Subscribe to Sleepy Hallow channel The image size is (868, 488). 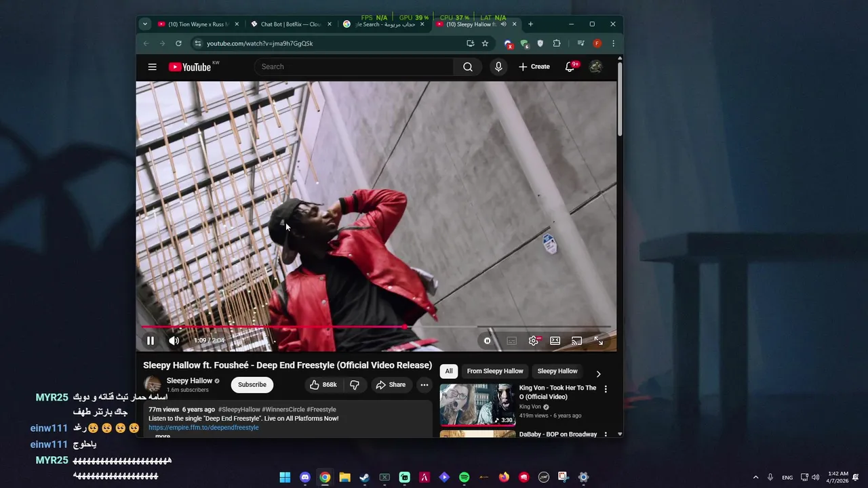(x=252, y=384)
